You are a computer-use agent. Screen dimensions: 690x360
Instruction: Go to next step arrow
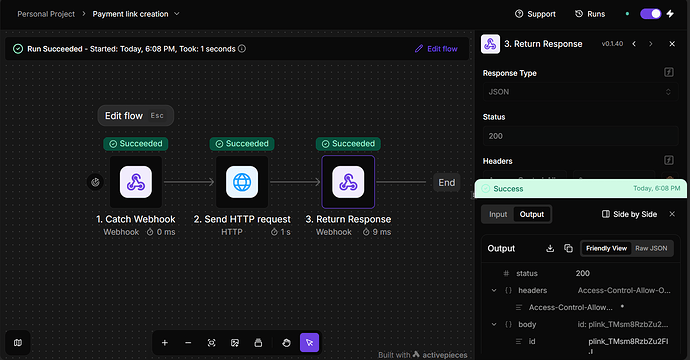pos(651,44)
